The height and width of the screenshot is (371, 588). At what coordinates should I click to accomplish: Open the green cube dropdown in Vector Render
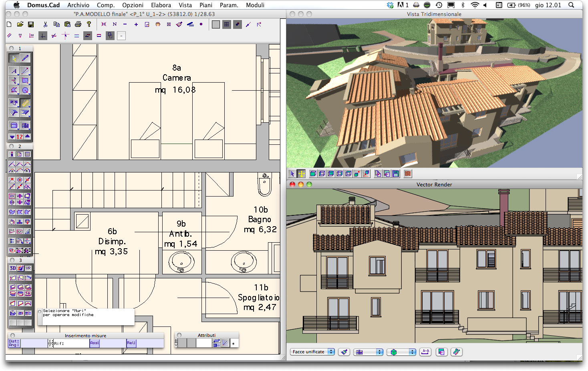click(402, 352)
